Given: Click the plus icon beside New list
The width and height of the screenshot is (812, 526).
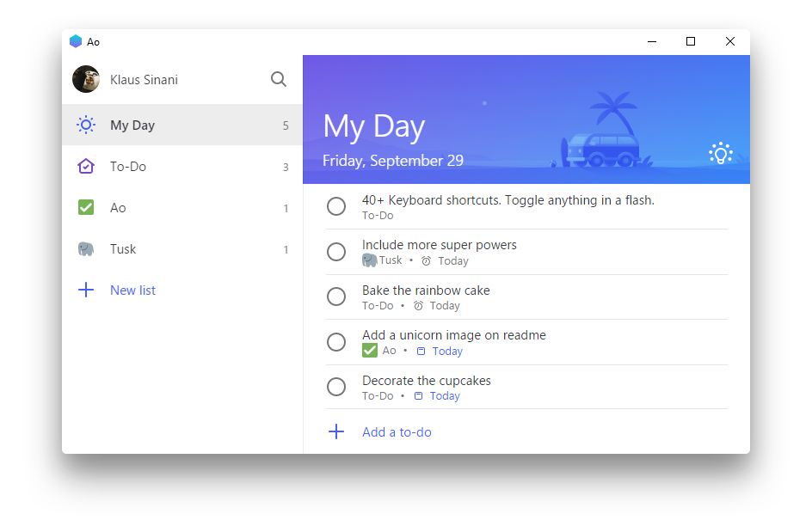Looking at the screenshot, I should pyautogui.click(x=86, y=290).
